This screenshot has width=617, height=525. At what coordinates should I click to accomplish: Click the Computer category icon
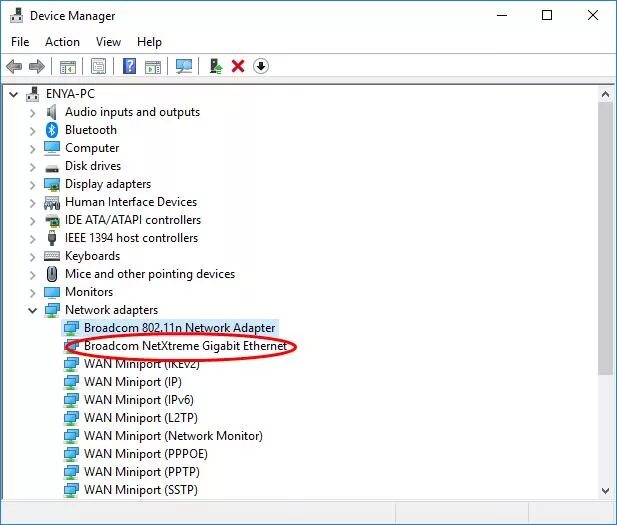[x=52, y=148]
